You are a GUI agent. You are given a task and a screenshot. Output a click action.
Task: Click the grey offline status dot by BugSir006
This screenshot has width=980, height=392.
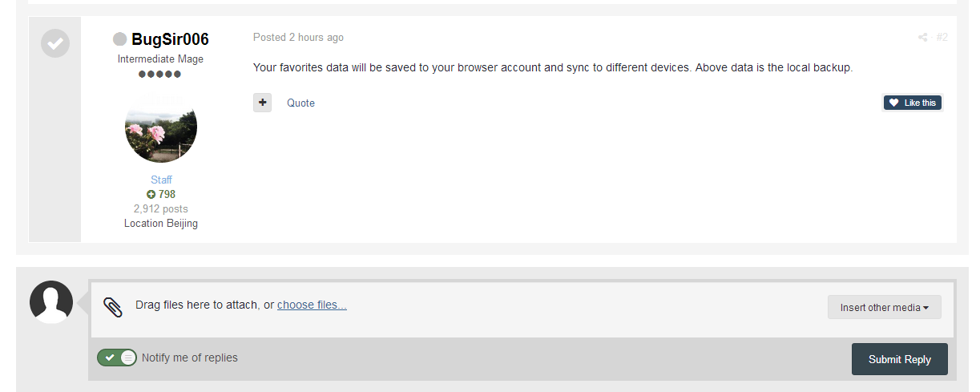point(119,39)
